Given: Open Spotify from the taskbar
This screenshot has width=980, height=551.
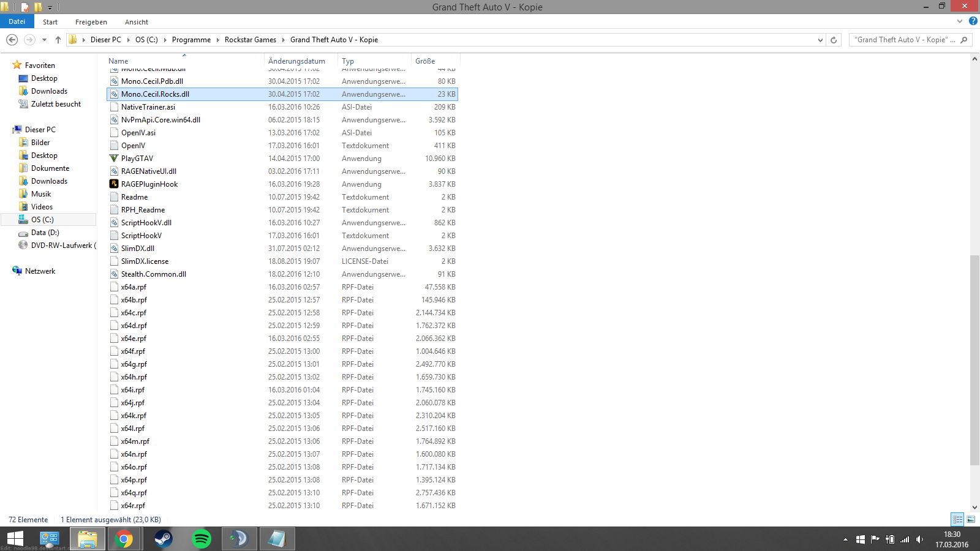Looking at the screenshot, I should point(202,539).
